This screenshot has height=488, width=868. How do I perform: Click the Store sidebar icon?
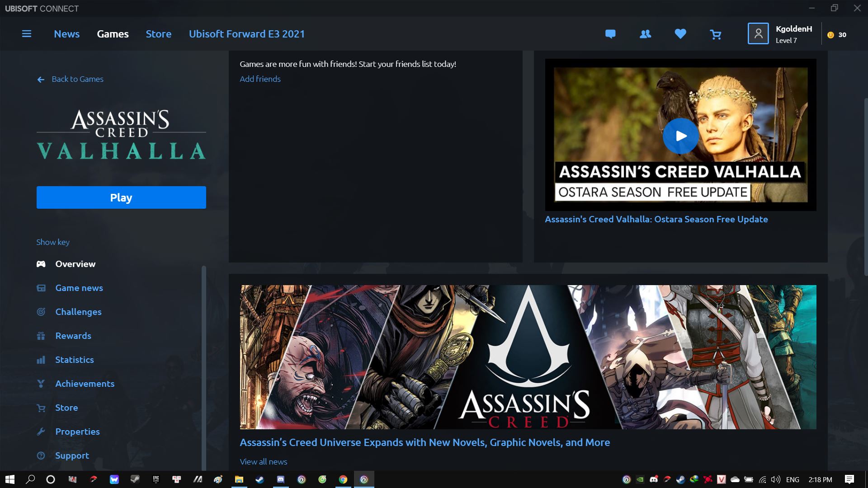(41, 407)
